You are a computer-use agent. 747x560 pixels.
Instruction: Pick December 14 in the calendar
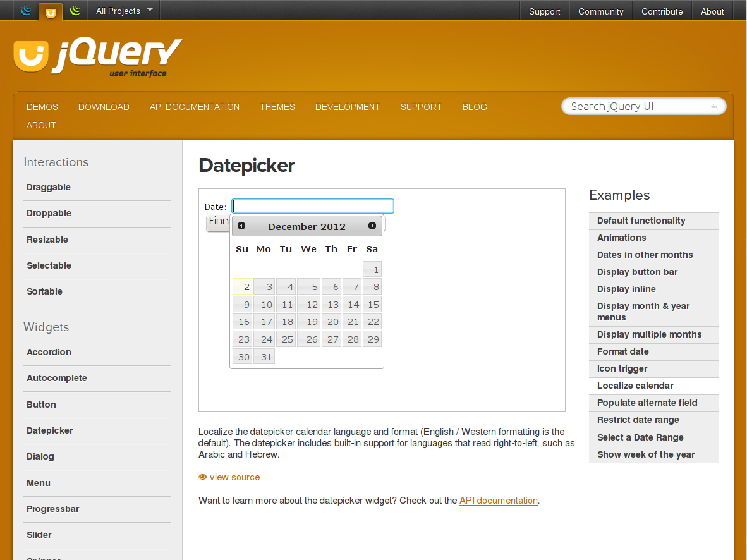[352, 304]
